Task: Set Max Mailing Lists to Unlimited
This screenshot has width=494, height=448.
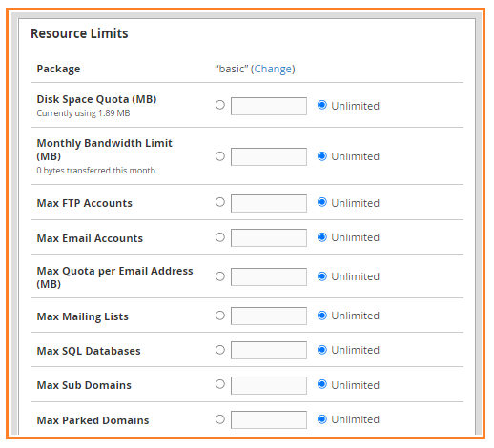Action: (322, 316)
